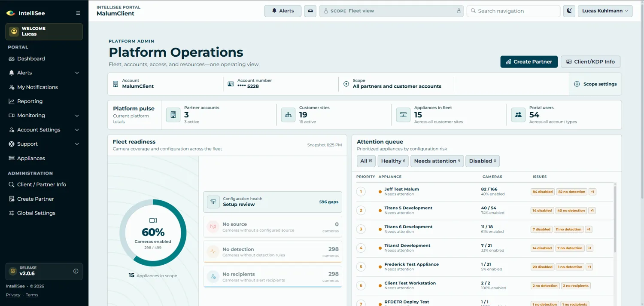Click the No recipients person icon
The image size is (644, 306).
click(x=213, y=277)
